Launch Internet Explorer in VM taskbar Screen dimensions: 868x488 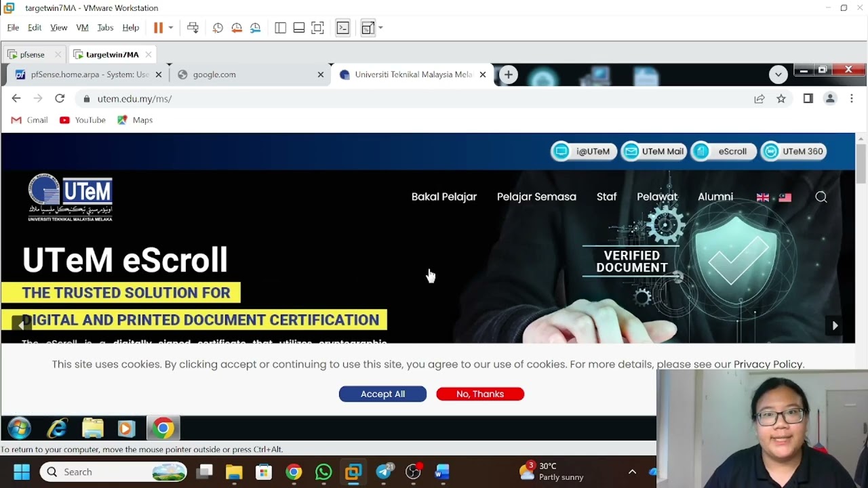point(57,428)
